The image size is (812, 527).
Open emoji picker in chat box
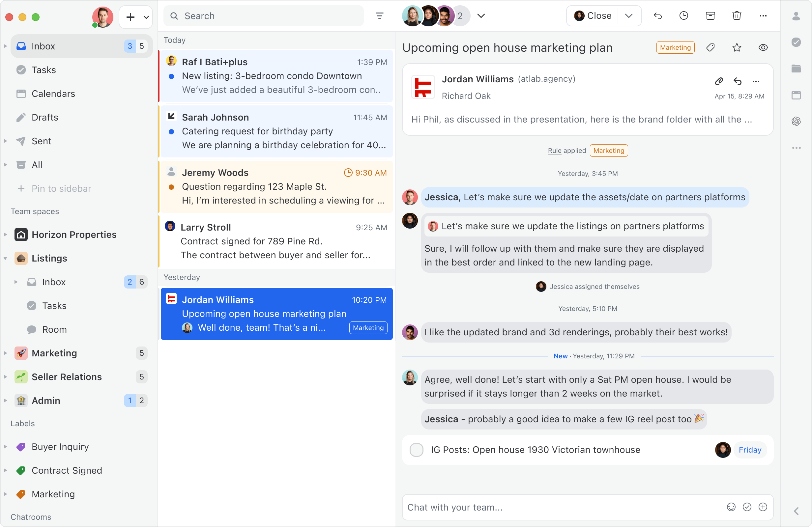coord(731,507)
